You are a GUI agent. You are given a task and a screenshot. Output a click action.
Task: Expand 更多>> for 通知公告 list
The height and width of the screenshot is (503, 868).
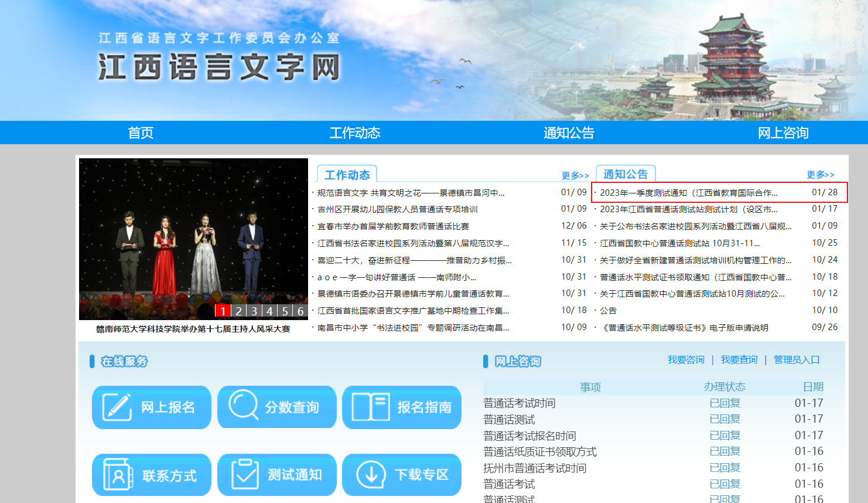(820, 175)
